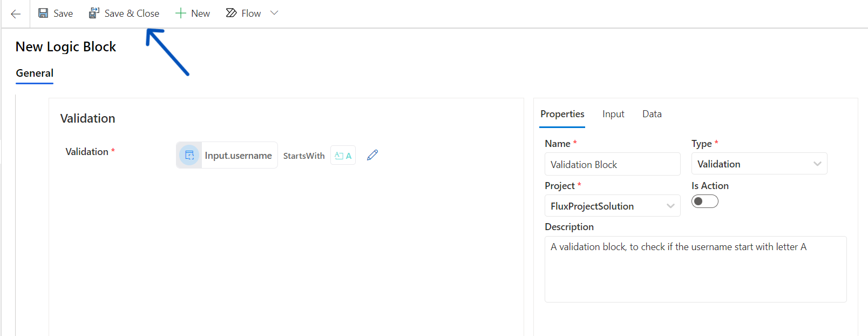Image resolution: width=868 pixels, height=336 pixels.
Task: Expand the Flow menu chevron
Action: [274, 13]
